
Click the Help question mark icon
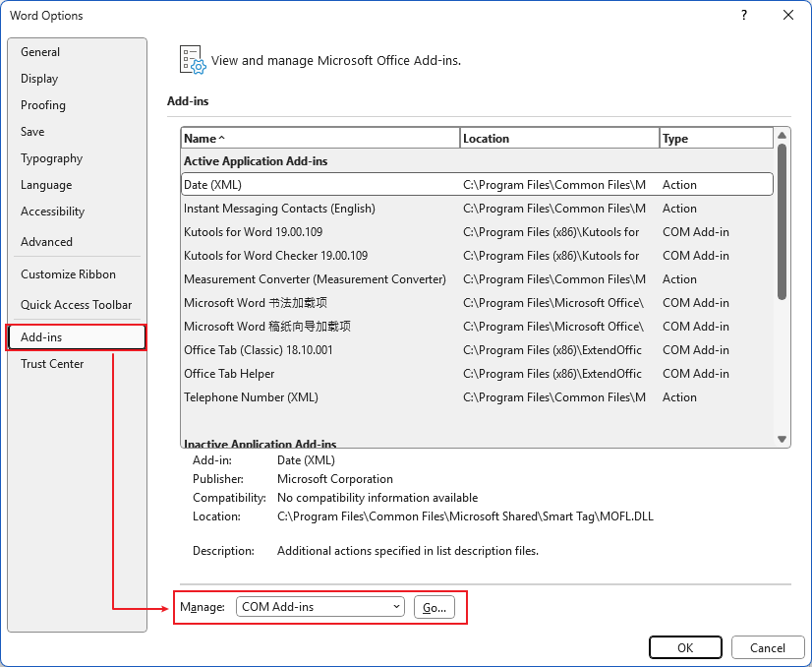click(744, 15)
